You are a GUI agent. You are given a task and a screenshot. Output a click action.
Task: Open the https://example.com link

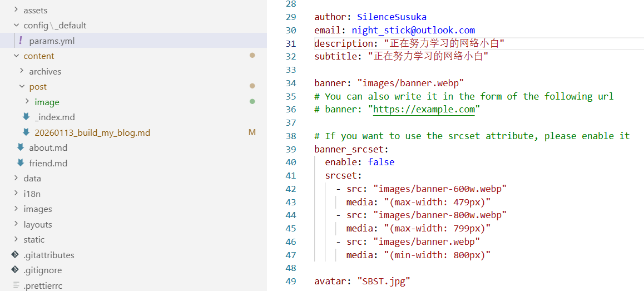tap(424, 110)
